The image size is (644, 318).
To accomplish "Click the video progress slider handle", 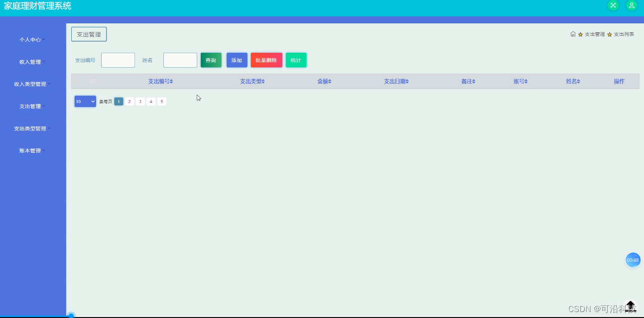I will (x=71, y=316).
